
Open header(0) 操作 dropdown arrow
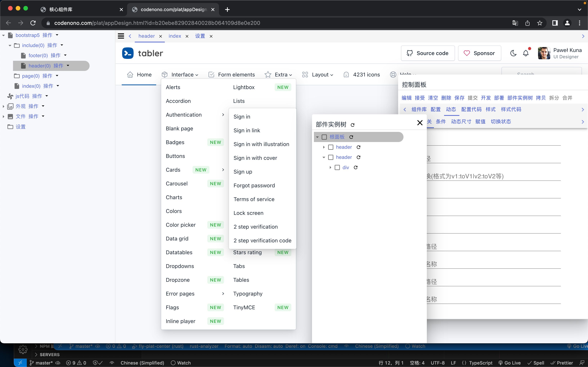pyautogui.click(x=68, y=66)
